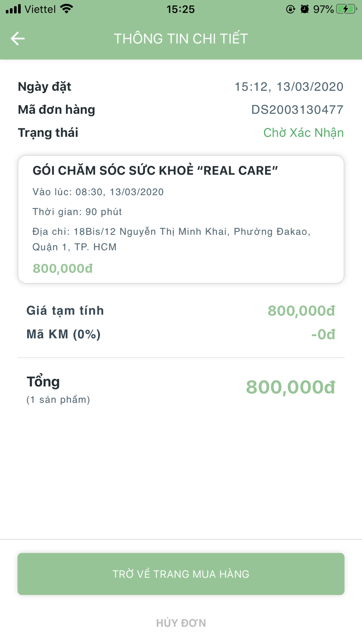Tap the back arrow icon
Viewport: 362px width, 644px height.
tap(17, 38)
